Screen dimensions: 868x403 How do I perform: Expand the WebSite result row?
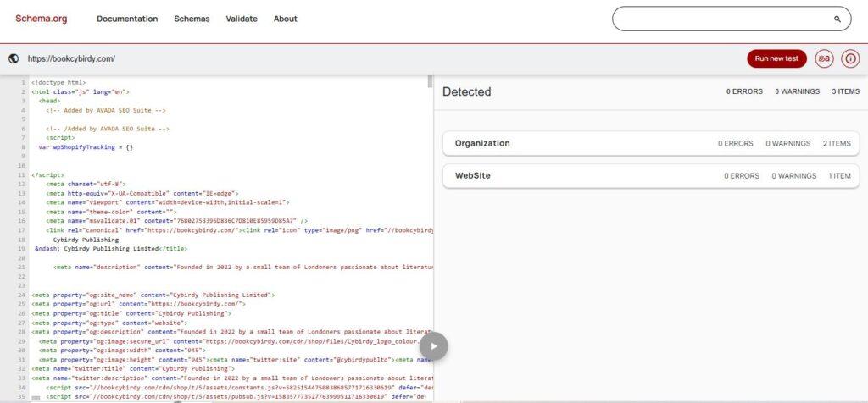tap(652, 176)
